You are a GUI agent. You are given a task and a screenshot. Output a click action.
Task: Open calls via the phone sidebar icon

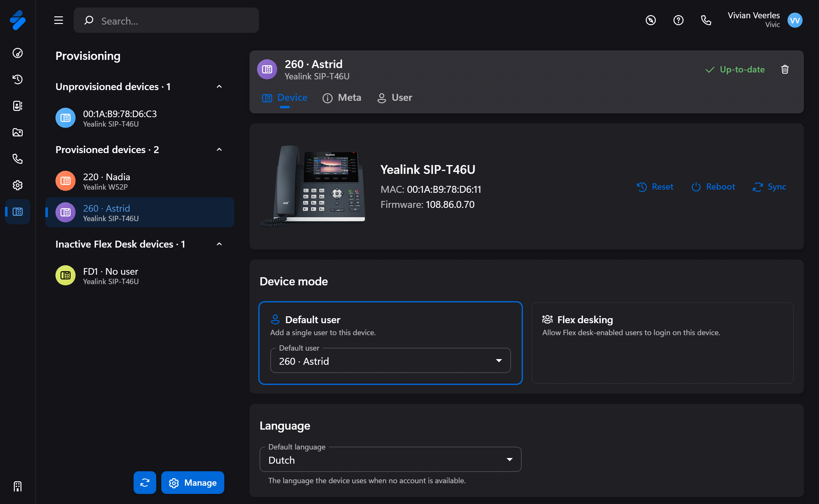pyautogui.click(x=17, y=159)
